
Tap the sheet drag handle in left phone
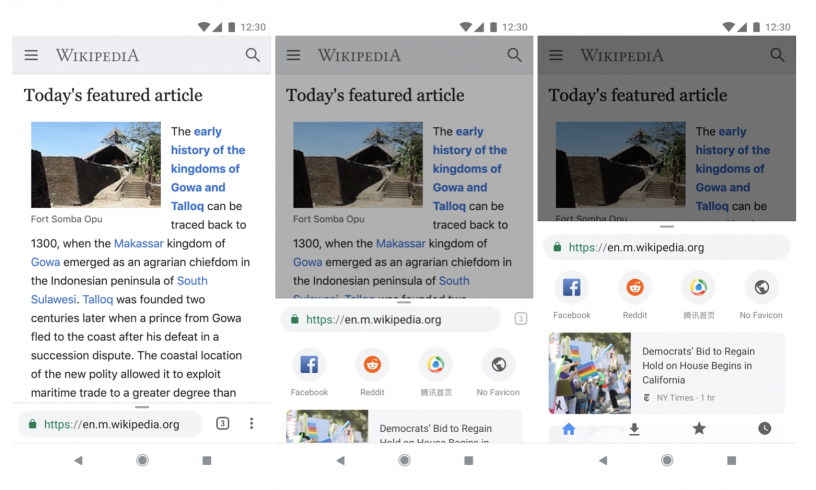pos(142,407)
